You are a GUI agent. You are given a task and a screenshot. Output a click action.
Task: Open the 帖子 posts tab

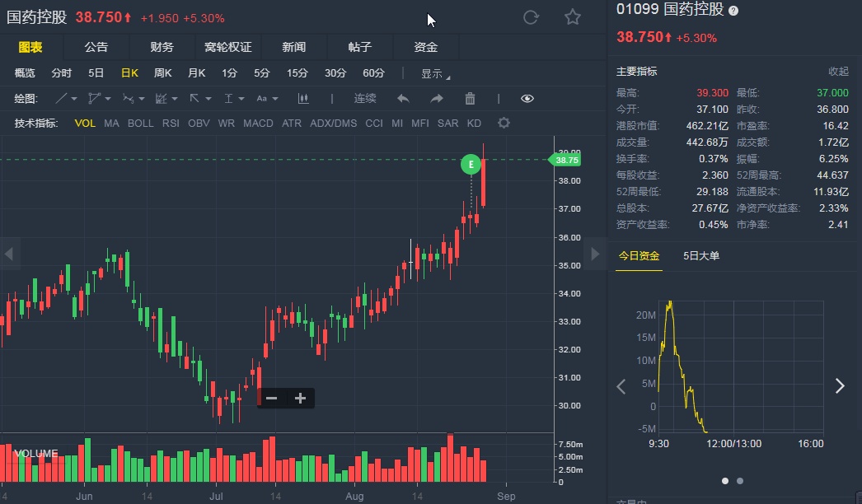click(359, 47)
